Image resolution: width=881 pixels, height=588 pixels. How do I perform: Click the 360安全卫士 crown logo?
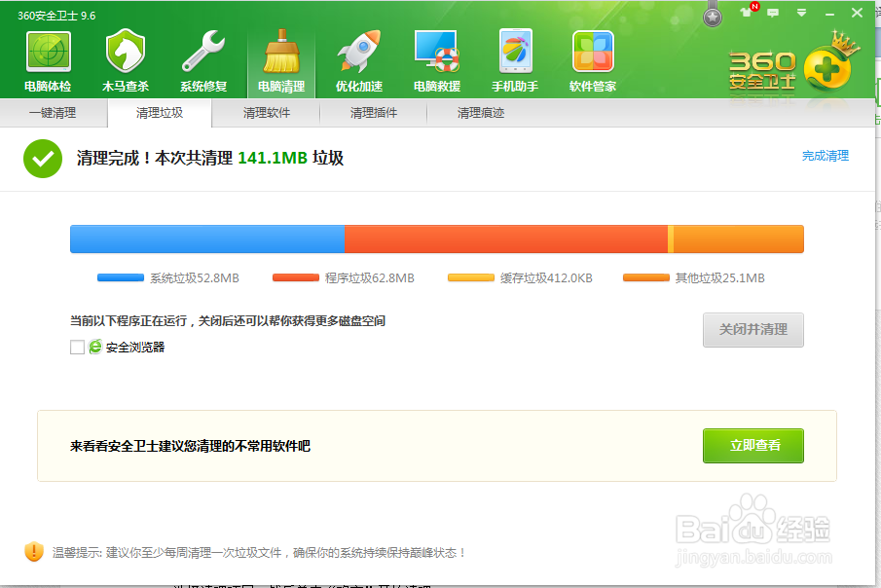795,63
